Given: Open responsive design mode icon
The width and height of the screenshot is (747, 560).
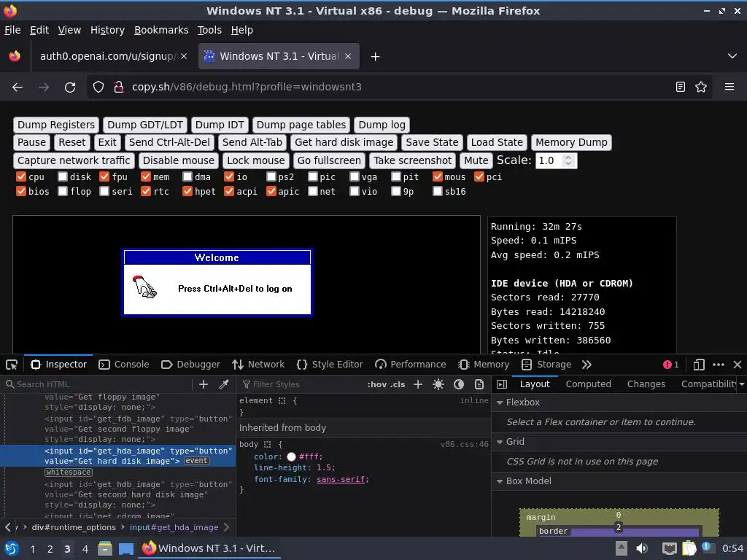Looking at the screenshot, I should point(699,365).
